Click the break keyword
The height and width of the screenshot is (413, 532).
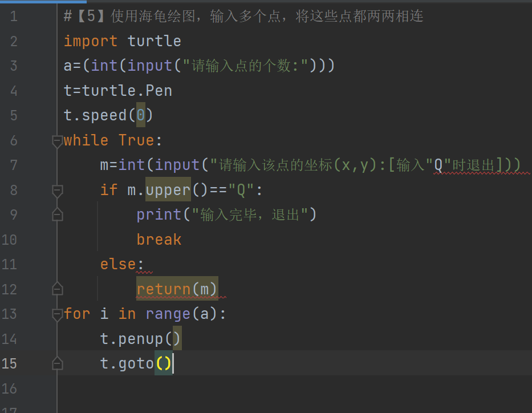point(159,240)
